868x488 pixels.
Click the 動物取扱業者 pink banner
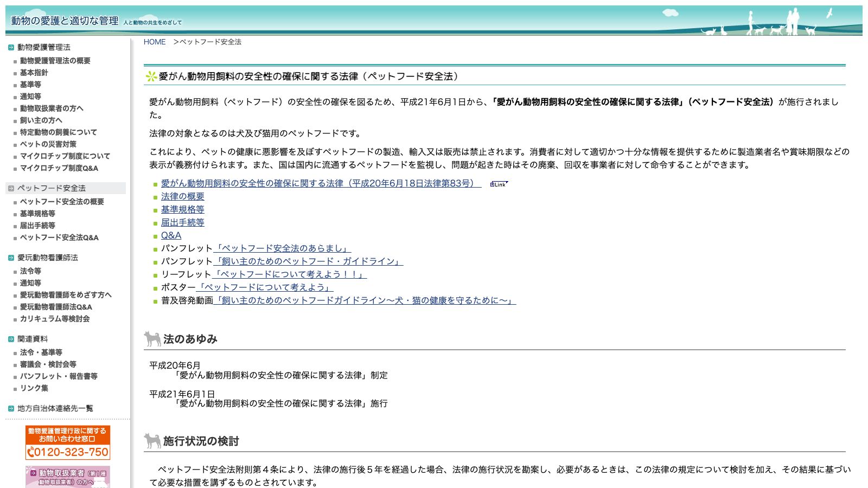[68, 477]
